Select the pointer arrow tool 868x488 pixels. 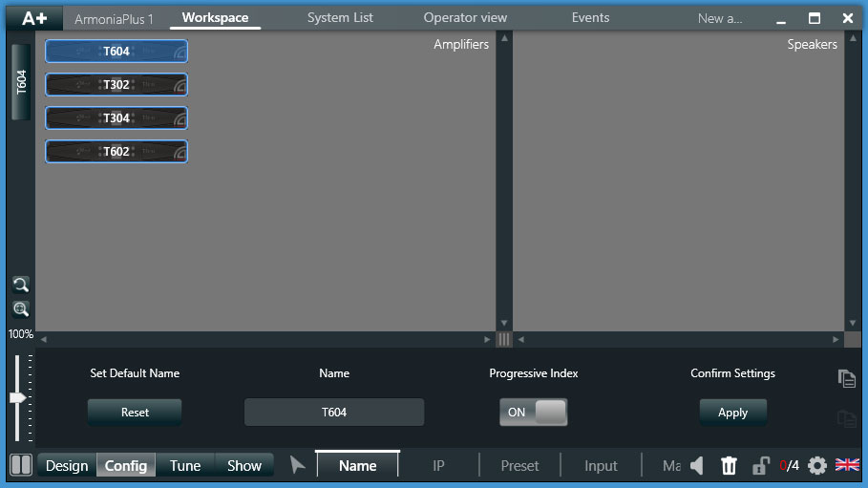coord(297,465)
